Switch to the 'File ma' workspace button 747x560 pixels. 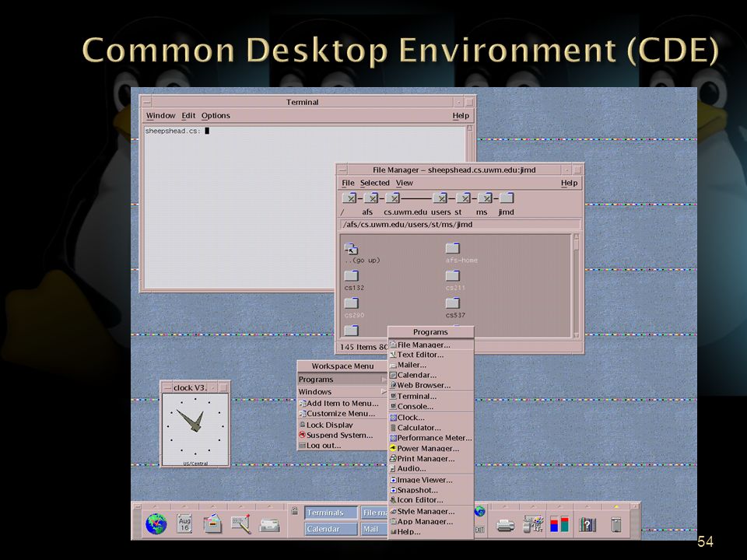point(374,513)
